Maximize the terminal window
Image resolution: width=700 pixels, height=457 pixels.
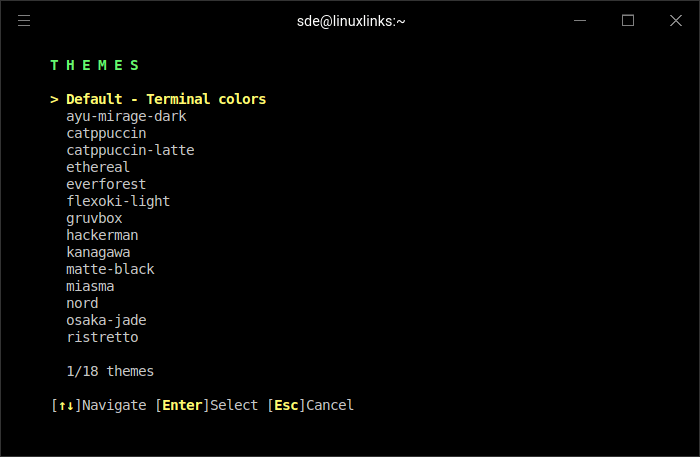tap(628, 20)
